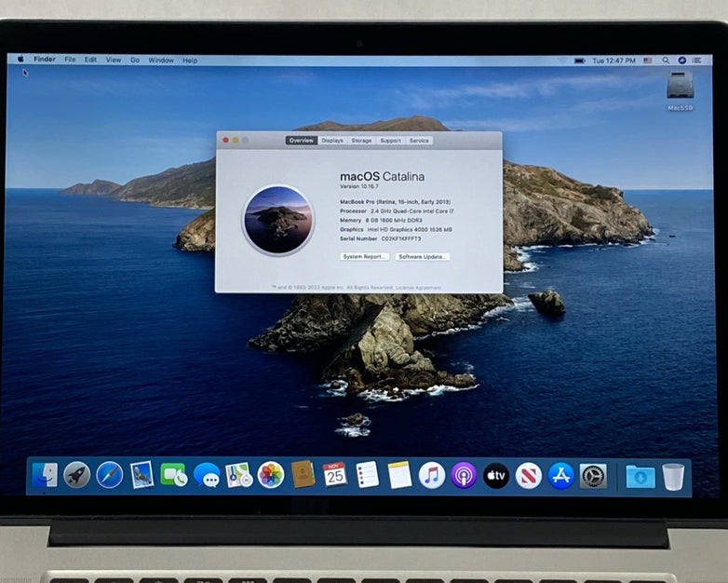
Task: Open Spotlight search magnifier in menu bar
Action: point(666,61)
